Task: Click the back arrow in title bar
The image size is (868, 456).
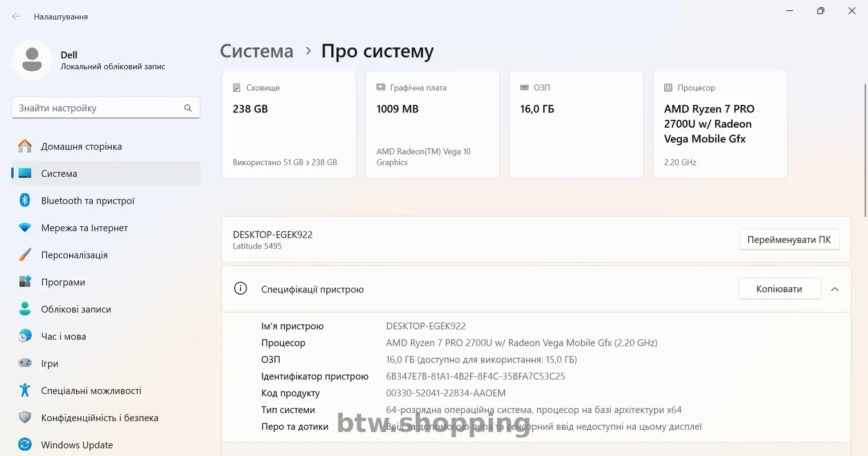Action: tap(16, 17)
